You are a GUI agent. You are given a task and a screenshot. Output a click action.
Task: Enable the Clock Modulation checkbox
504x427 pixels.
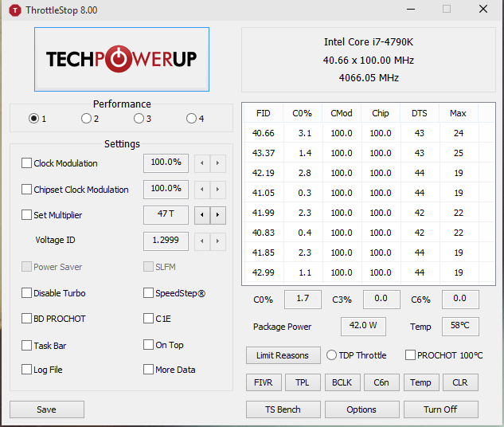click(x=26, y=163)
